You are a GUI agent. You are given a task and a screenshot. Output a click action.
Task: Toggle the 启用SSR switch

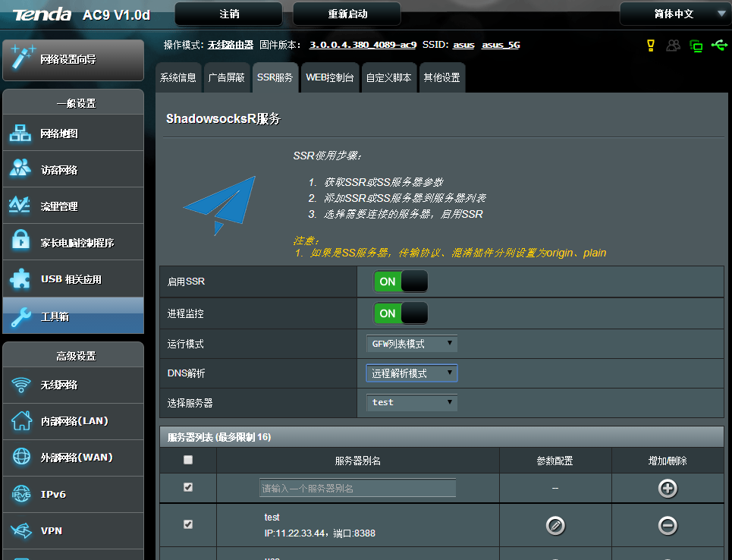pyautogui.click(x=401, y=282)
